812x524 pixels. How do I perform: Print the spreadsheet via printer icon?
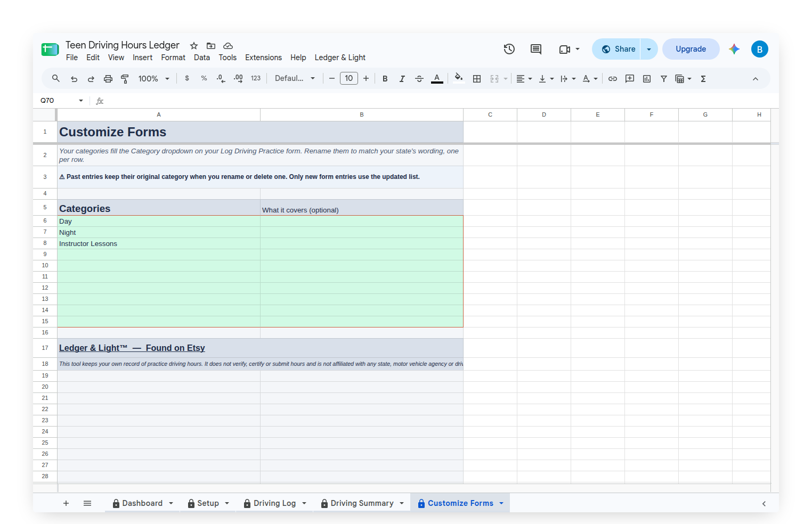coord(108,79)
